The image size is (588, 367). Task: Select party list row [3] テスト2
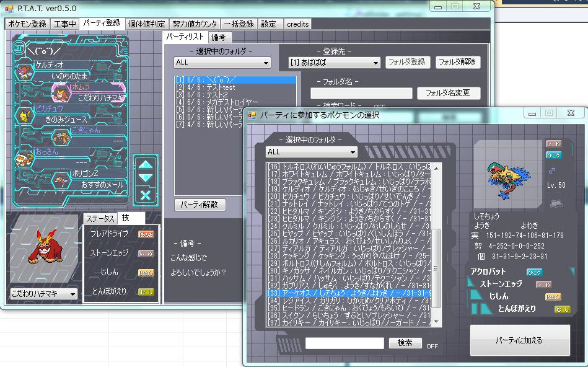point(235,95)
